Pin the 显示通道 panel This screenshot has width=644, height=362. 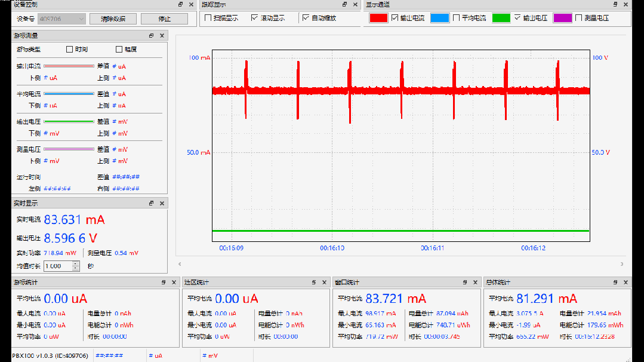(x=615, y=5)
